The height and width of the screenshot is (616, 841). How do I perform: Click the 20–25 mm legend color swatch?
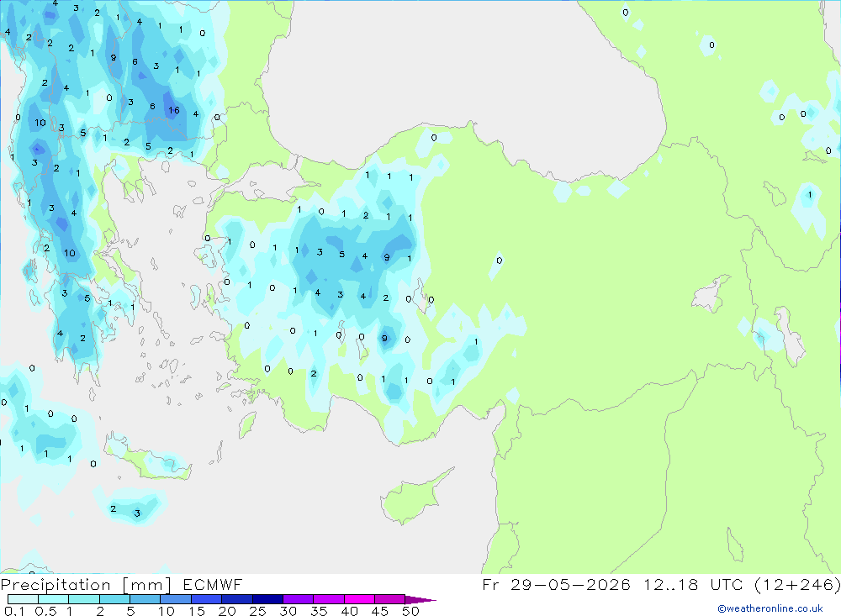pyautogui.click(x=237, y=599)
